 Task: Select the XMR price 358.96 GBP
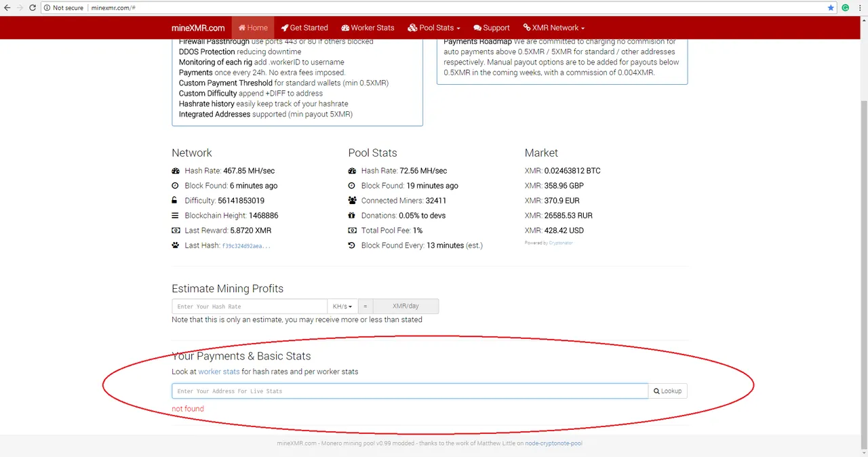(564, 186)
